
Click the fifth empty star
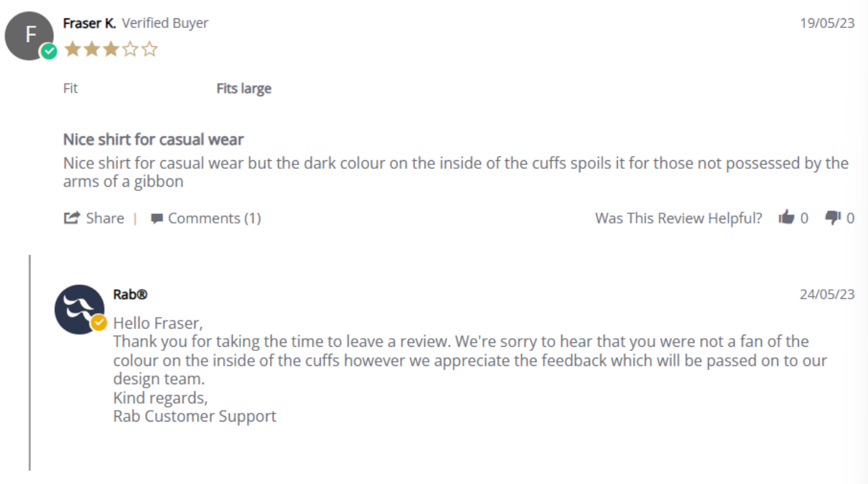pyautogui.click(x=149, y=49)
